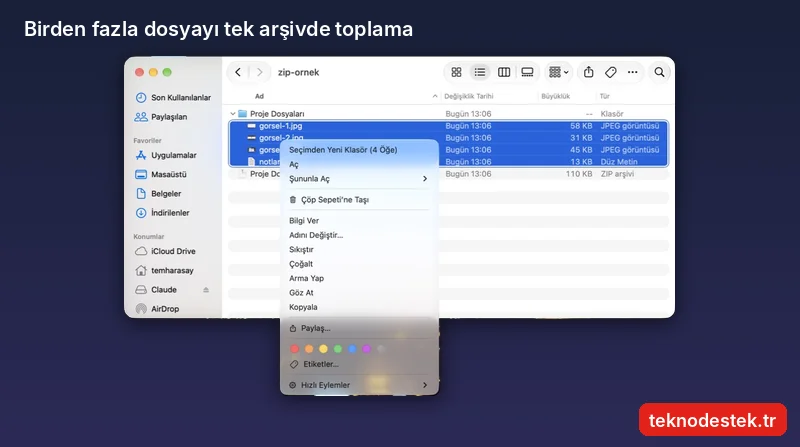Click the Share toolbar icon
Image resolution: width=800 pixels, height=447 pixels.
tap(588, 72)
